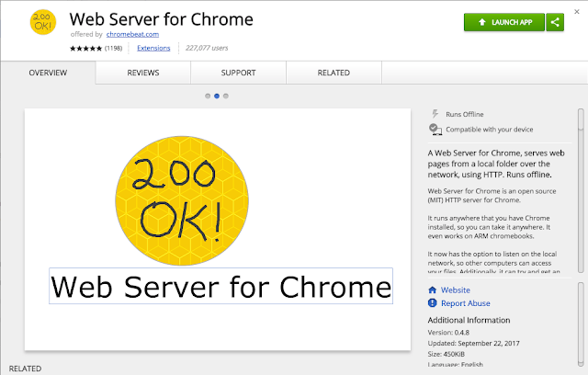Viewport: 588px width, 375px height.
Task: Click the 227,077 users text
Action: tap(207, 48)
